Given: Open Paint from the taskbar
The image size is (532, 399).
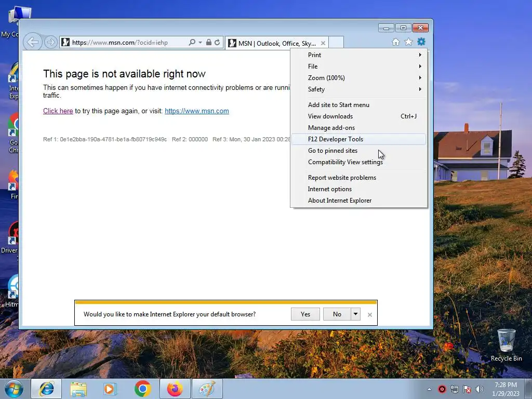Looking at the screenshot, I should point(207,389).
